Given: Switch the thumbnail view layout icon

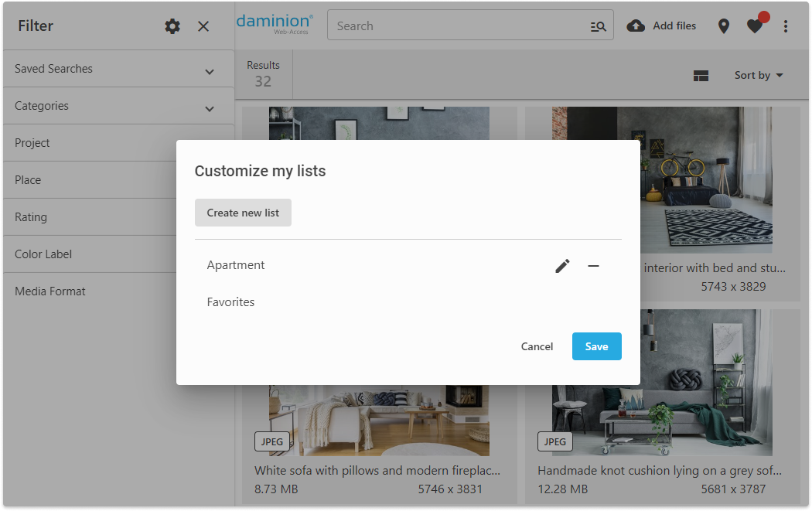Looking at the screenshot, I should 701,76.
